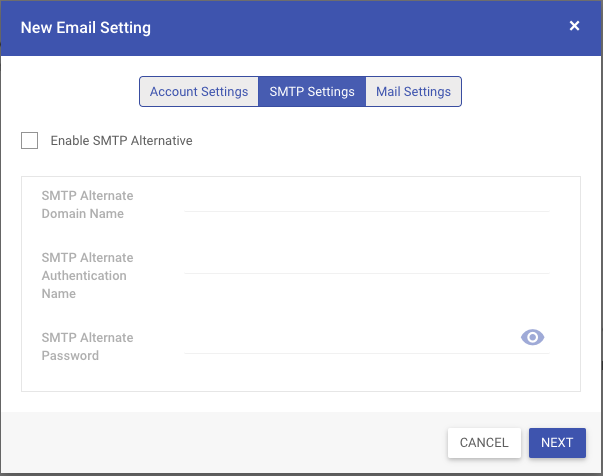Click the SMTP Alternate Authentication Name label
603x476 pixels.
[87, 275]
